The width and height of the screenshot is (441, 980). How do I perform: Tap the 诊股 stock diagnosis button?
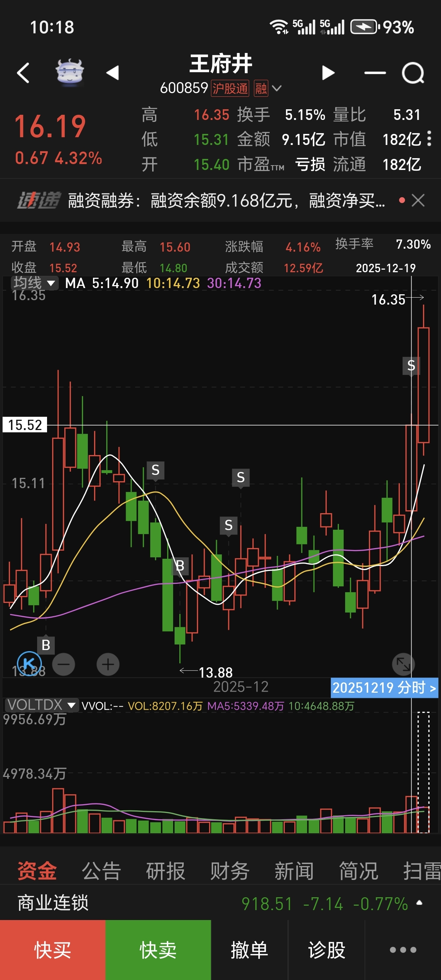pos(327,950)
